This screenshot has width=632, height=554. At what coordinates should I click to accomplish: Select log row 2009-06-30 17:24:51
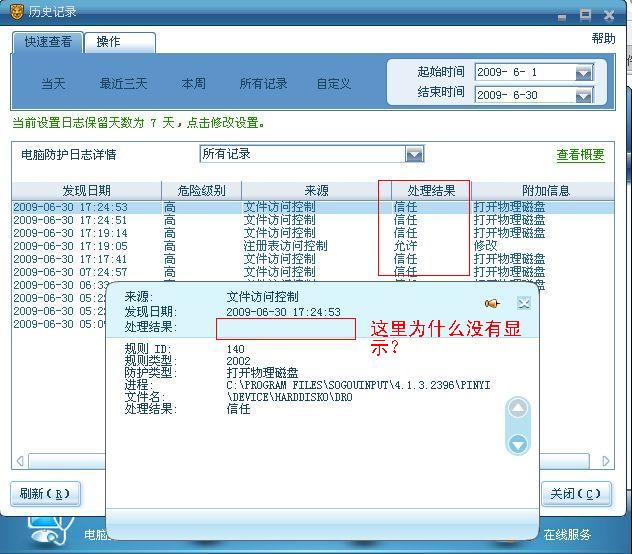[x=313, y=220]
